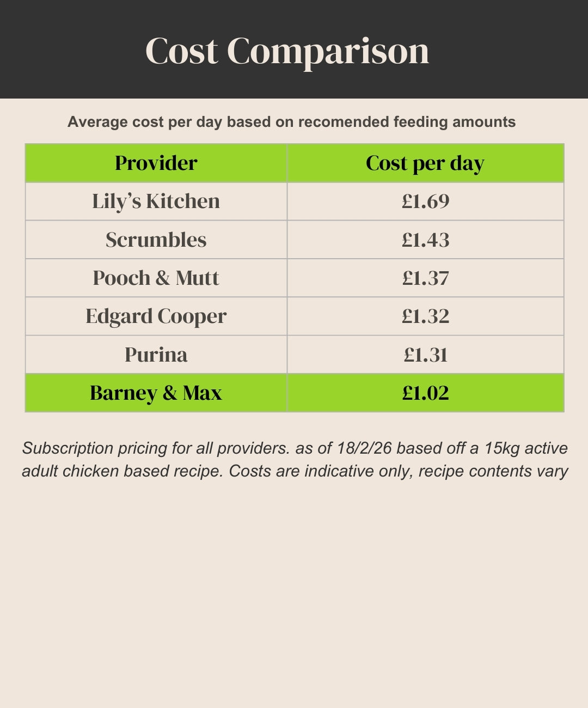Click the £1.43 price cell
The width and height of the screenshot is (588, 708).
point(425,240)
